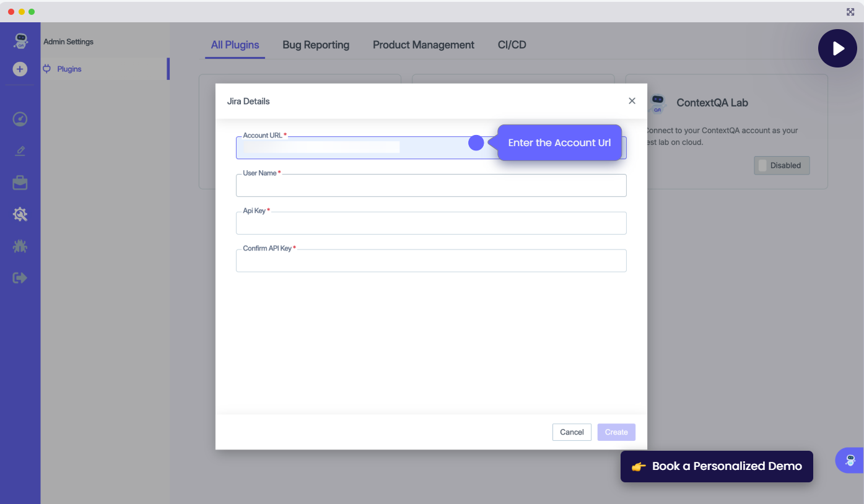The image size is (864, 504).
Task: Open the dashboard gauge icon in sidebar
Action: pos(20,119)
